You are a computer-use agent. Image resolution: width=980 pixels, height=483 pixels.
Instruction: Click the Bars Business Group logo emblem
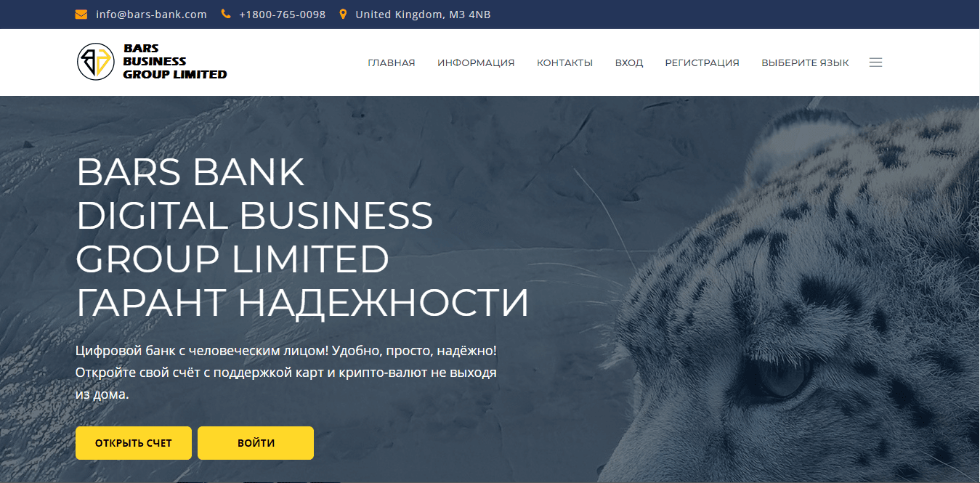pyautogui.click(x=96, y=62)
